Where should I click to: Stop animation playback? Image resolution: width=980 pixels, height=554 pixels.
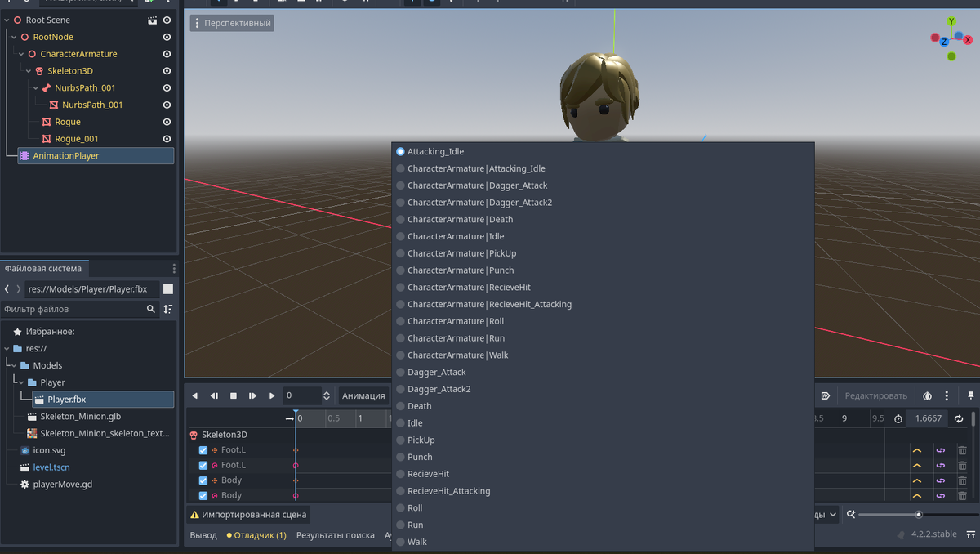point(234,395)
